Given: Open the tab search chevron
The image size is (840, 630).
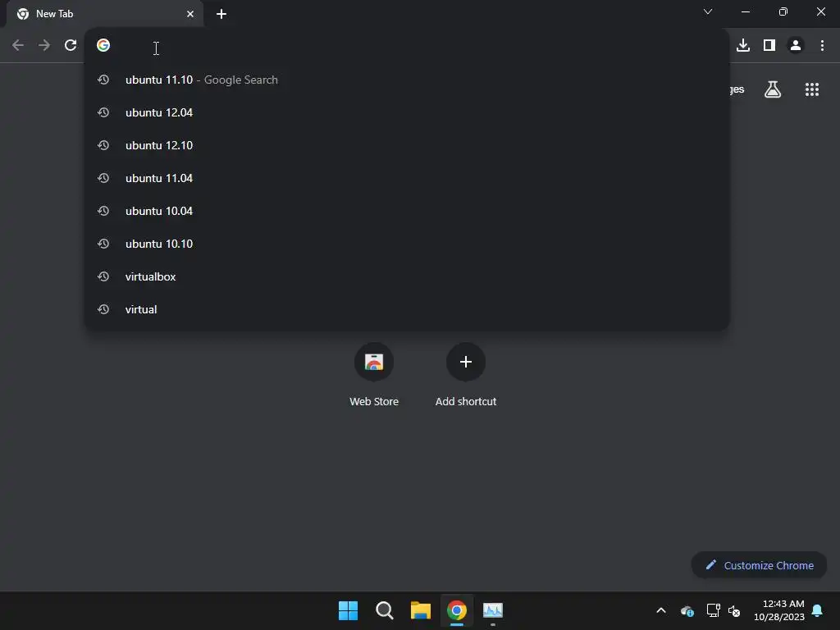Looking at the screenshot, I should (x=708, y=11).
